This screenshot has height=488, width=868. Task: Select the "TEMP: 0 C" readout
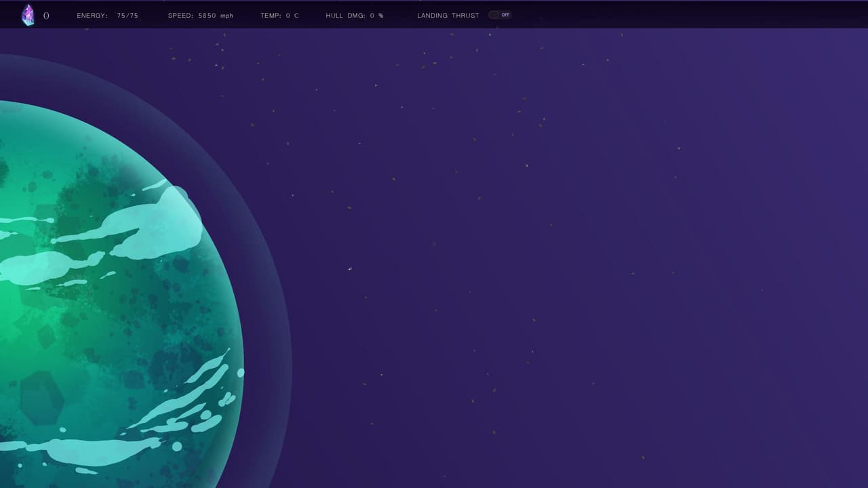[x=279, y=16]
